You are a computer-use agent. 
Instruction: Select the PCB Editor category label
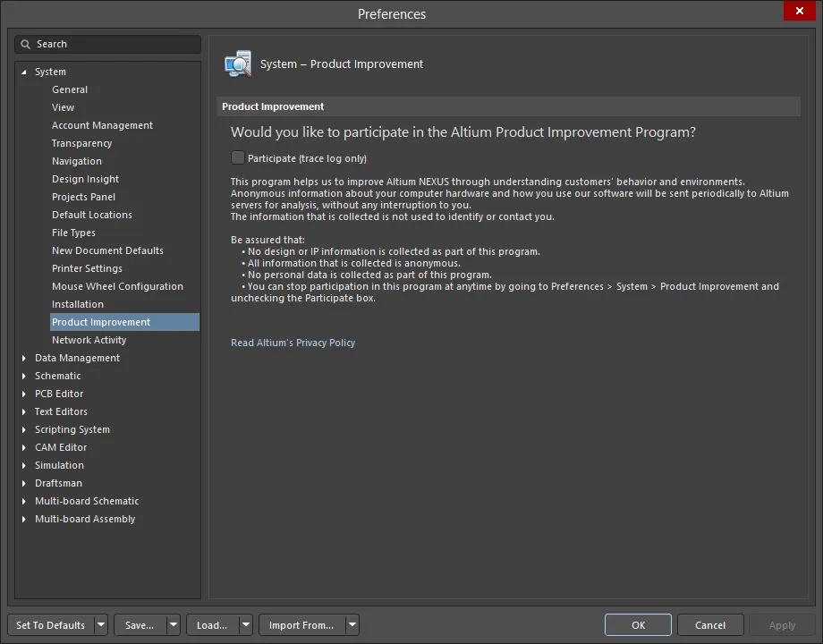[x=59, y=394]
